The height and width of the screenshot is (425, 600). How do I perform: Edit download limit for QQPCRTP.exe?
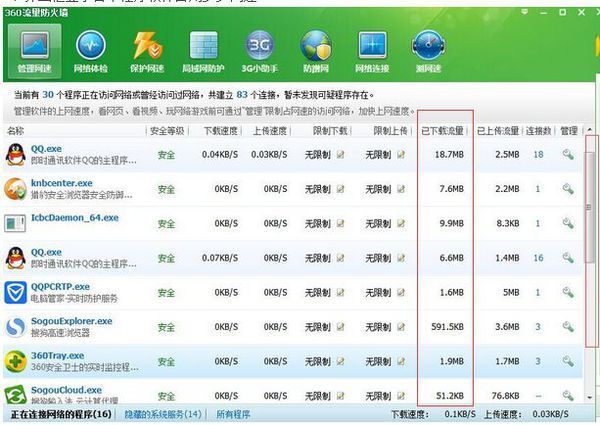click(340, 292)
